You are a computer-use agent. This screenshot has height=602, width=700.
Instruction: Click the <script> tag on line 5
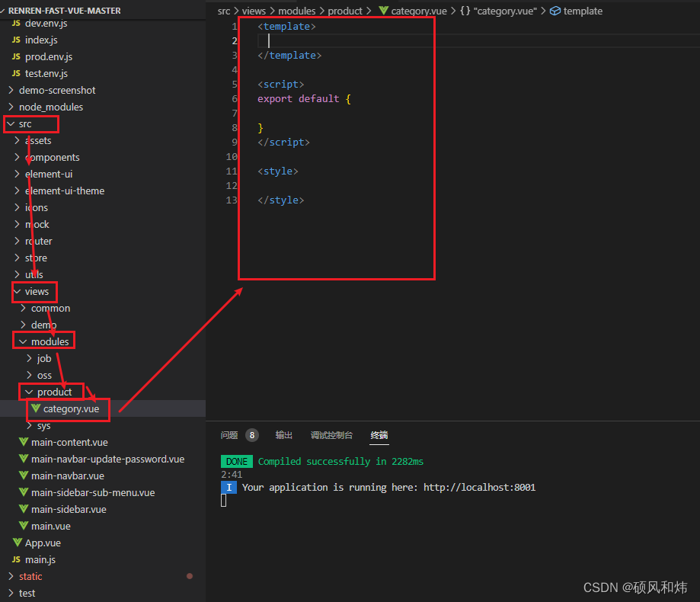[281, 85]
